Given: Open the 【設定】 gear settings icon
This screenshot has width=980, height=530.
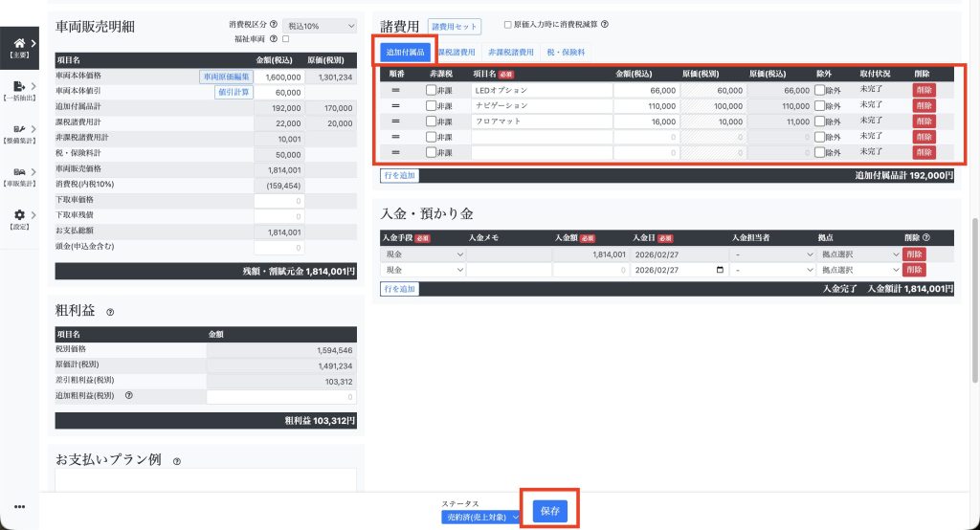Looking at the screenshot, I should [x=19, y=216].
